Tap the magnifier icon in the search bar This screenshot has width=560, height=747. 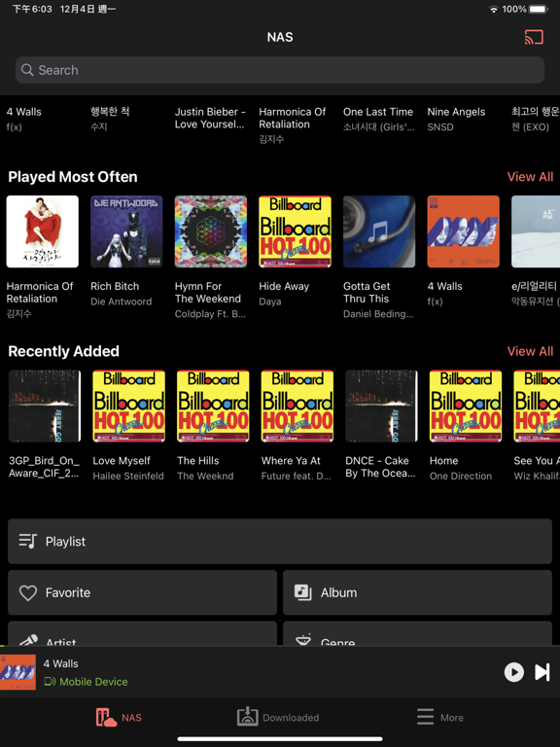pos(27,70)
